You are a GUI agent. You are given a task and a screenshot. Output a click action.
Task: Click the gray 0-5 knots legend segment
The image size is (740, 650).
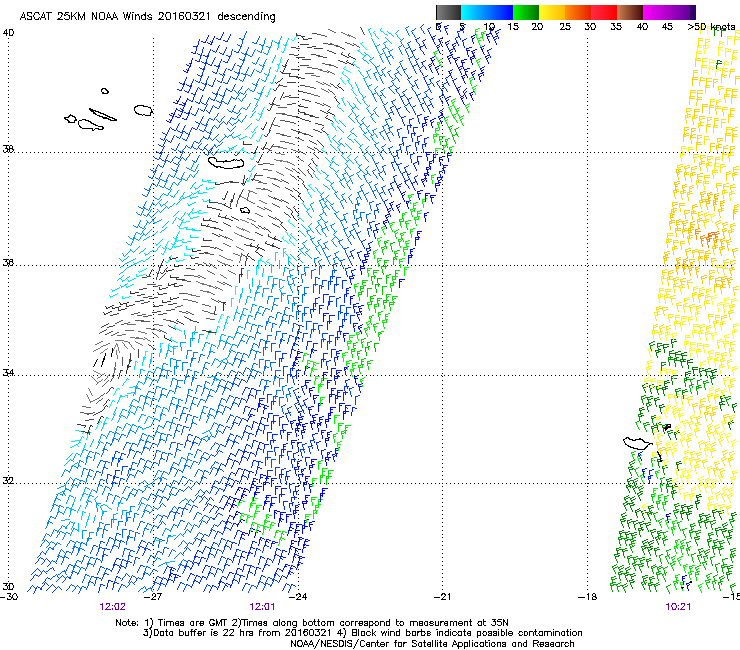coord(448,12)
